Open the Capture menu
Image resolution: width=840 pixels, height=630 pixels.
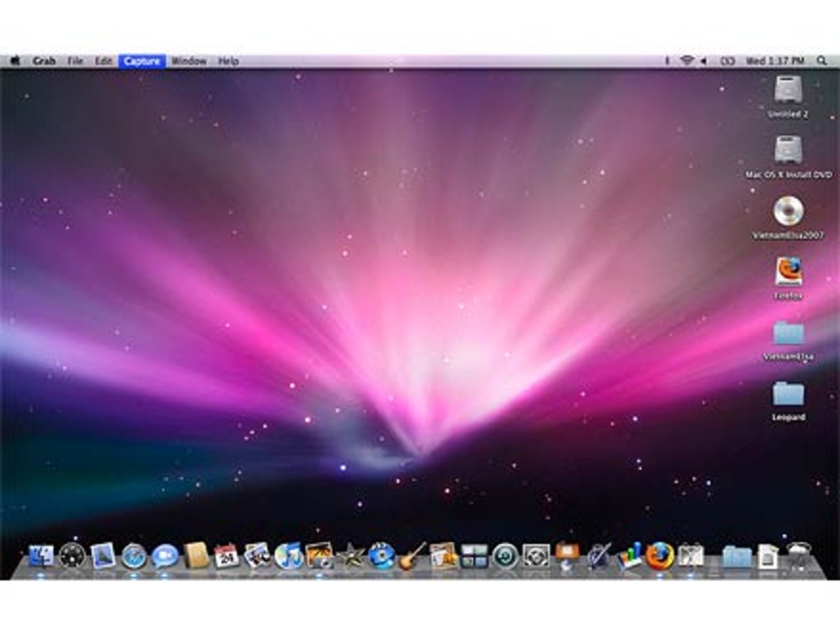click(142, 62)
